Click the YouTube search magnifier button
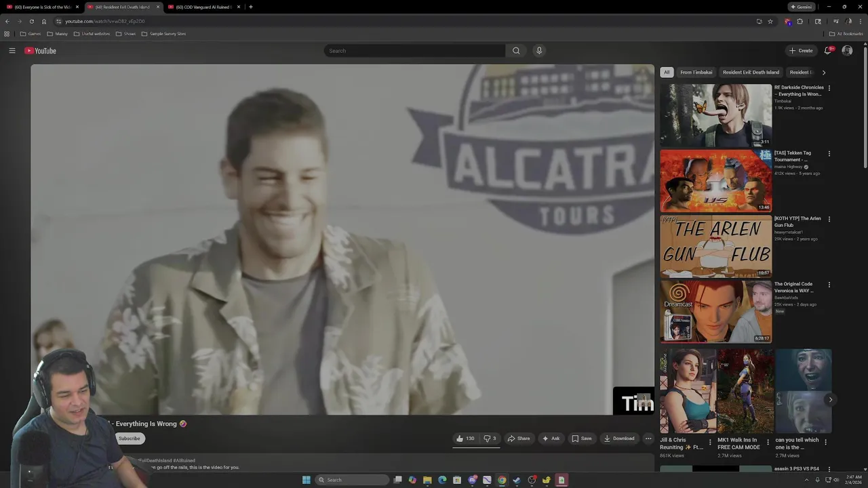The width and height of the screenshot is (868, 488). pyautogui.click(x=516, y=51)
